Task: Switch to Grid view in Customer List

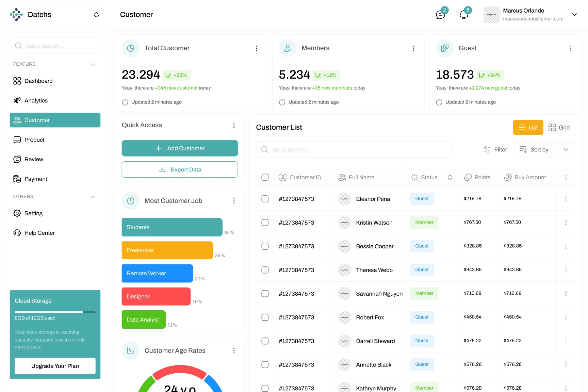Action: [560, 127]
